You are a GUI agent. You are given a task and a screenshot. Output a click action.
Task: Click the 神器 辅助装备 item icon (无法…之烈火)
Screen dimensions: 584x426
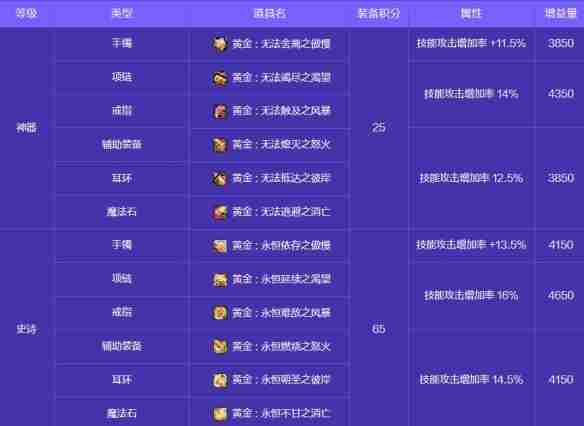[220, 144]
